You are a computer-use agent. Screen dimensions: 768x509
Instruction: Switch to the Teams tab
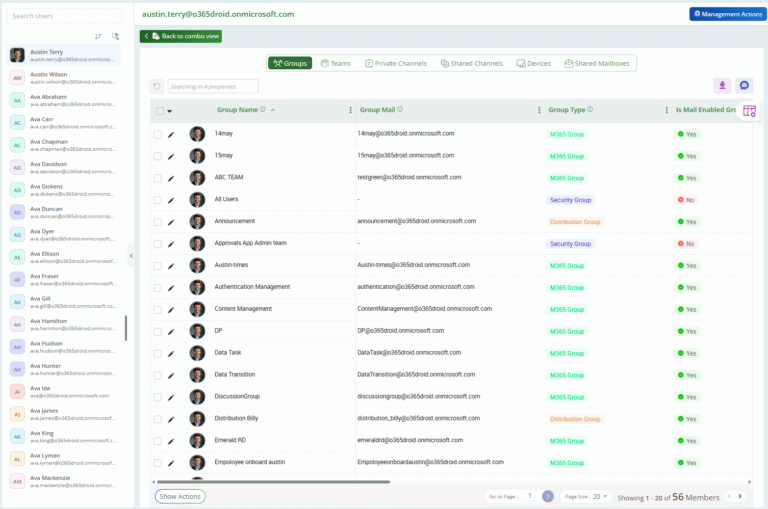pyautogui.click(x=335, y=63)
